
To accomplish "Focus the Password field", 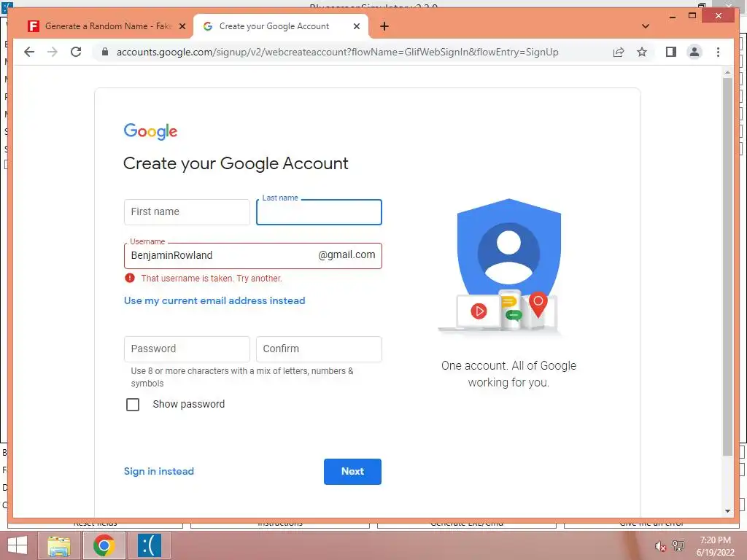I will point(187,349).
